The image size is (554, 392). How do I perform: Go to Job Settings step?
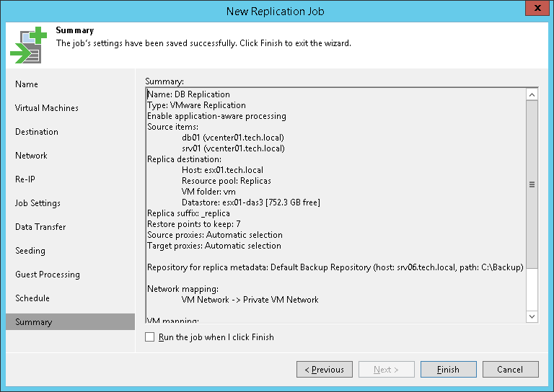[38, 203]
